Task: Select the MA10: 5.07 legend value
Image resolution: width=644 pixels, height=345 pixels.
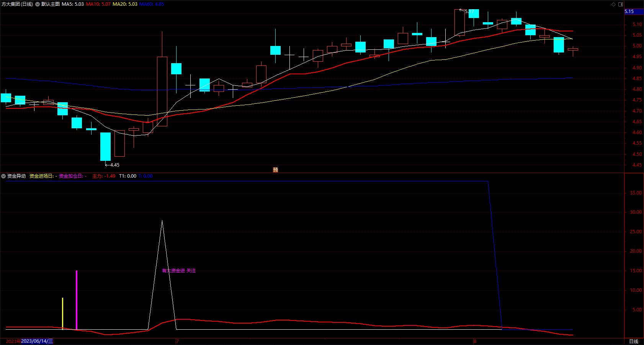Action: tap(98, 4)
